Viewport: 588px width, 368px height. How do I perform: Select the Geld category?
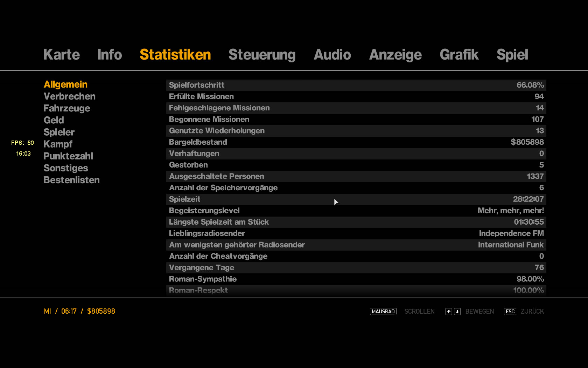tap(54, 120)
